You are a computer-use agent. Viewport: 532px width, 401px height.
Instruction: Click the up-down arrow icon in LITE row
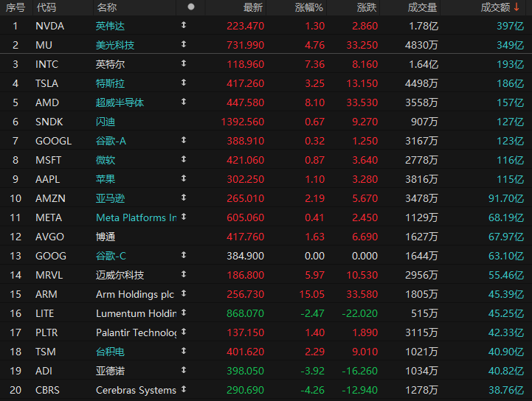pyautogui.click(x=184, y=313)
